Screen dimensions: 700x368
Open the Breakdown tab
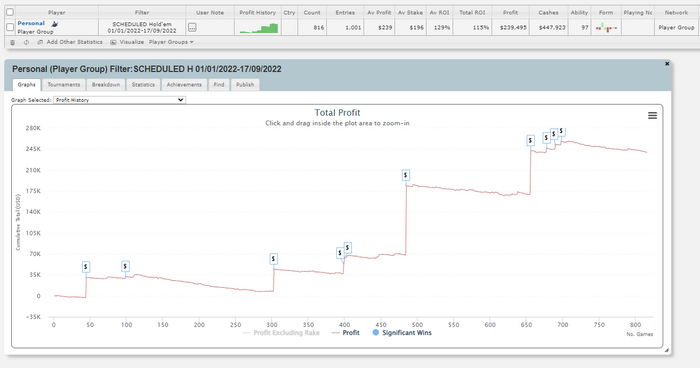coord(106,85)
